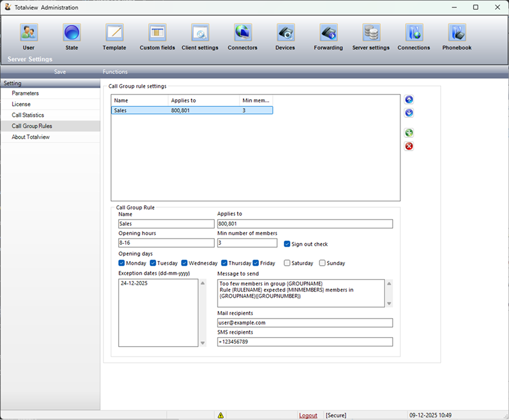Click Message to send scrollbar up arrow
The height and width of the screenshot is (420, 509).
[389, 284]
